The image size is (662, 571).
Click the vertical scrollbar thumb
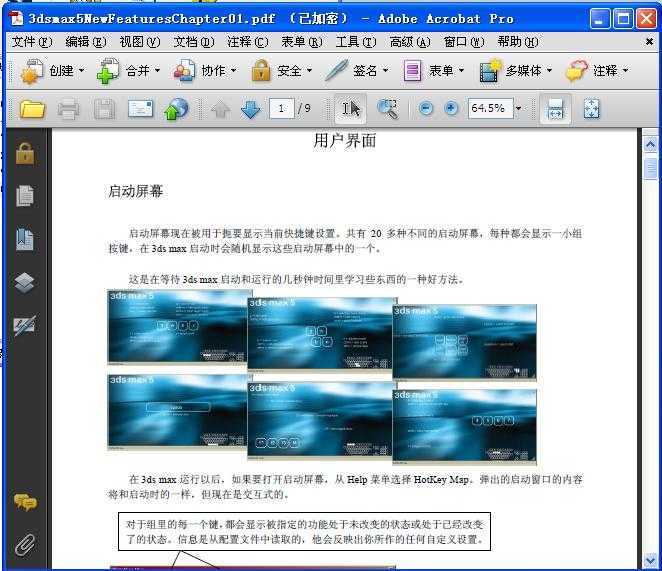tap(651, 169)
